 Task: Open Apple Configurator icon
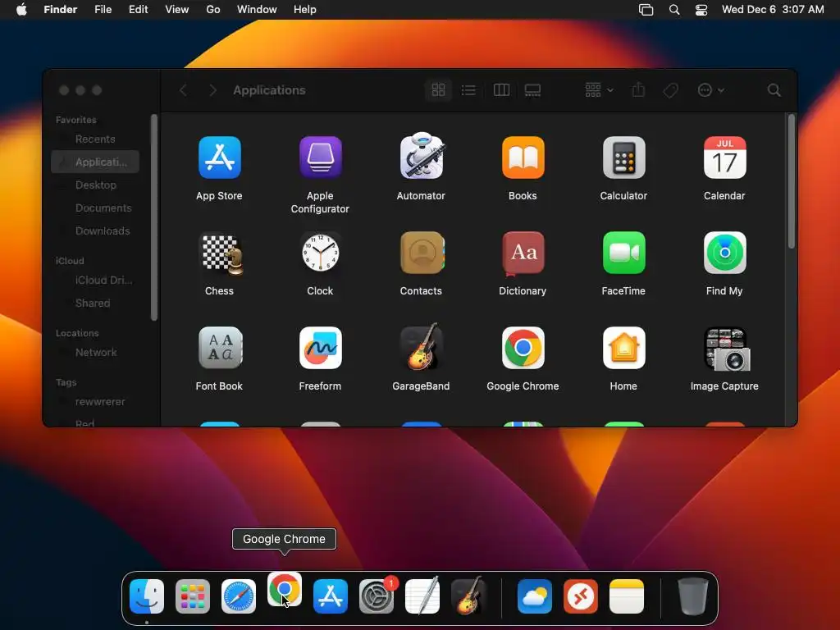pyautogui.click(x=320, y=157)
